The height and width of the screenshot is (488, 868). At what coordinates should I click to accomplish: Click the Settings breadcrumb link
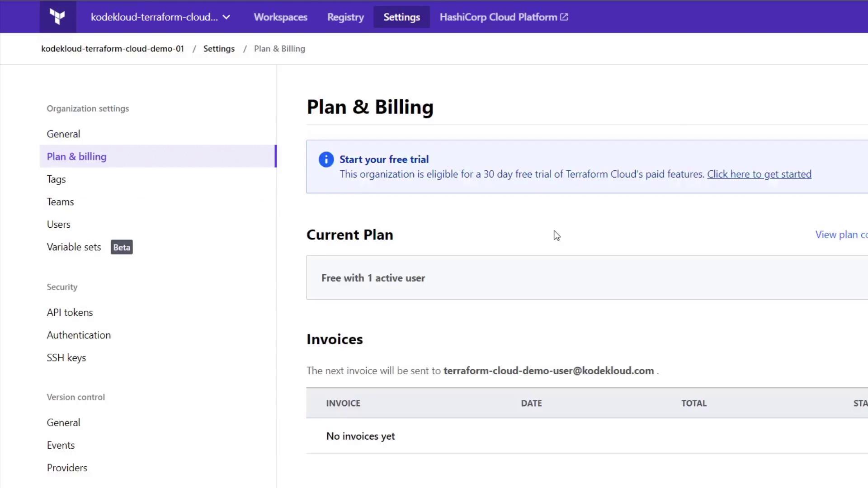(x=219, y=49)
